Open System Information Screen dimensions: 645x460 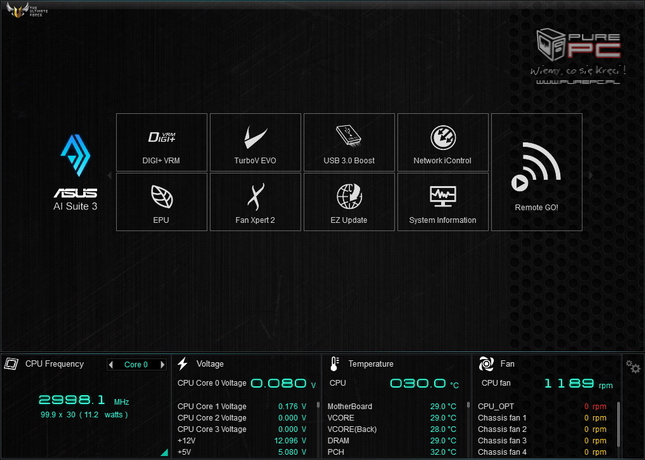click(x=443, y=202)
